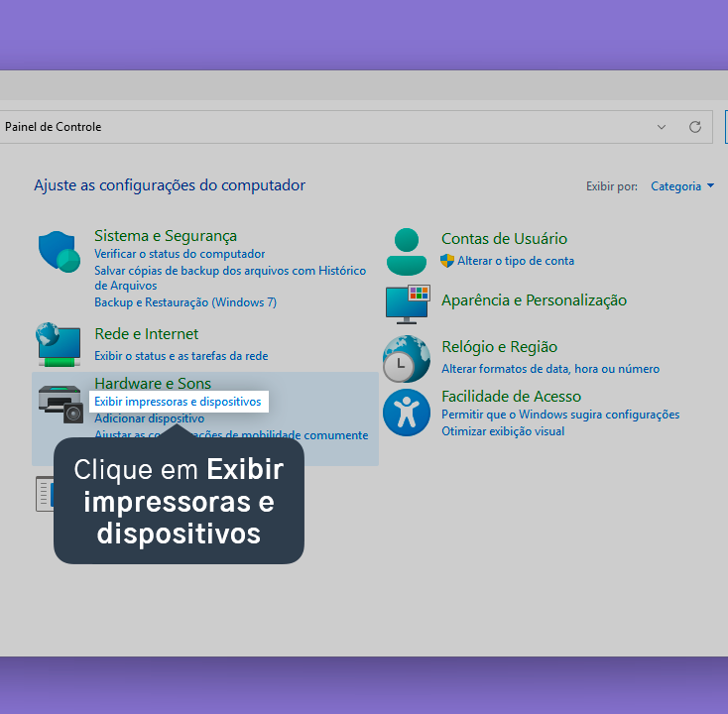Click Alterar o tipo de conta
Image resolution: width=728 pixels, height=714 pixels.
[x=516, y=261]
